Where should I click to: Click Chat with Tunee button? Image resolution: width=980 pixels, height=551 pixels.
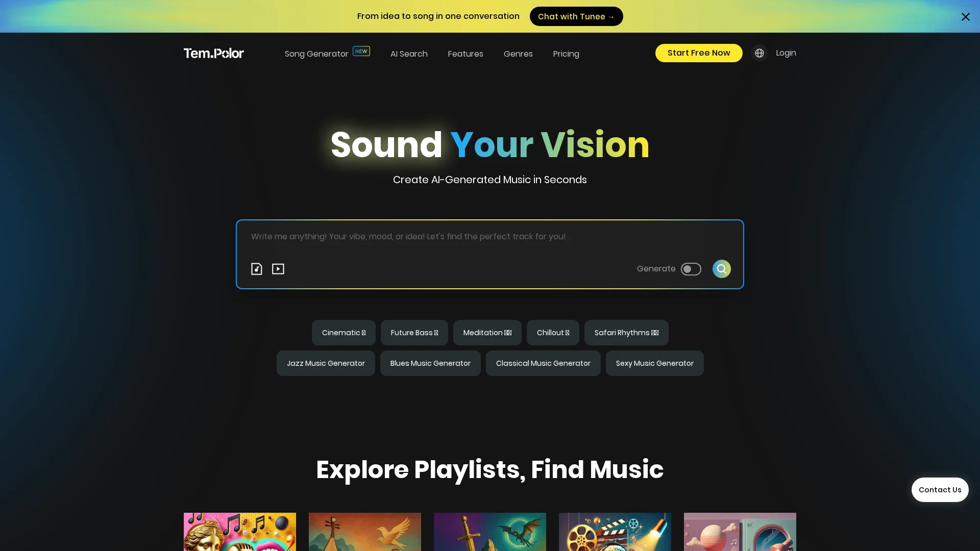[576, 16]
